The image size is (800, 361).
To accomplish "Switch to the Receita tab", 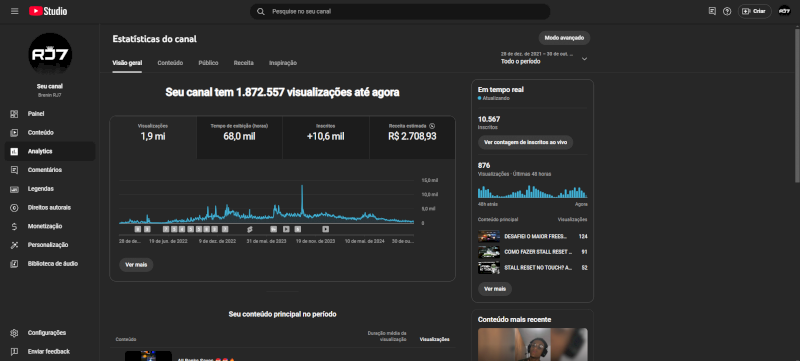I will click(243, 63).
